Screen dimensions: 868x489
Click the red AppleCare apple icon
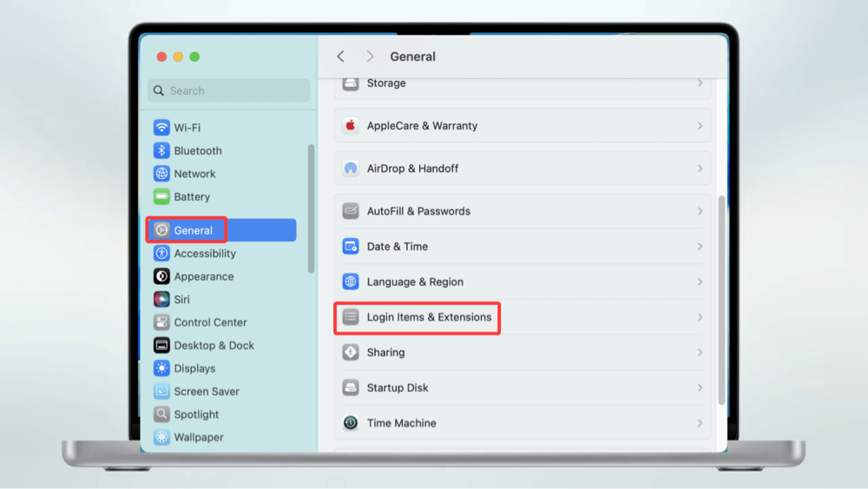pyautogui.click(x=351, y=126)
